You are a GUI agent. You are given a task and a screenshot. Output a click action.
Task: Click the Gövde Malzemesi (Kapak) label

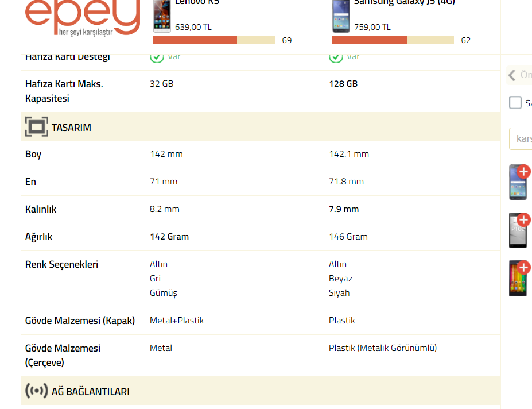tap(80, 321)
